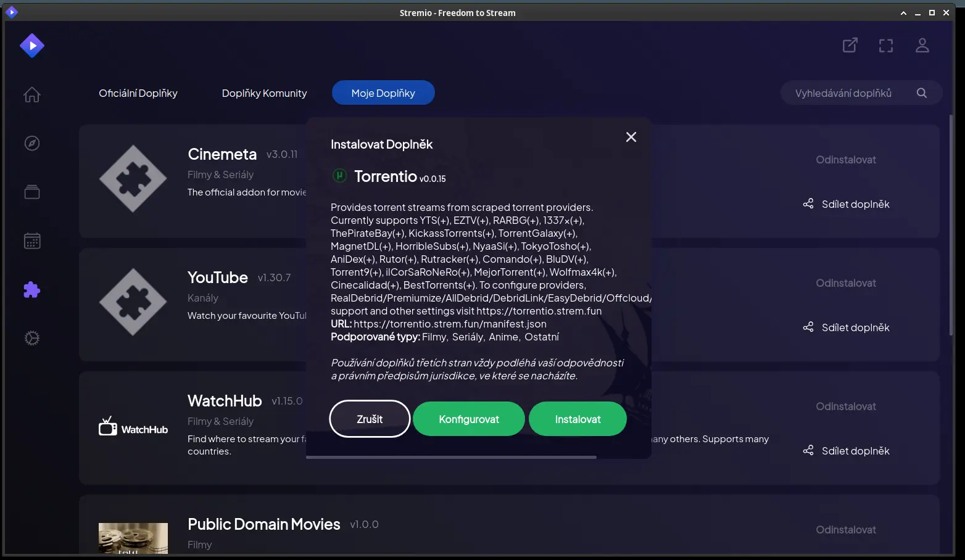Click the Podporované typy line
This screenshot has width=965, height=560.
pyautogui.click(x=445, y=337)
